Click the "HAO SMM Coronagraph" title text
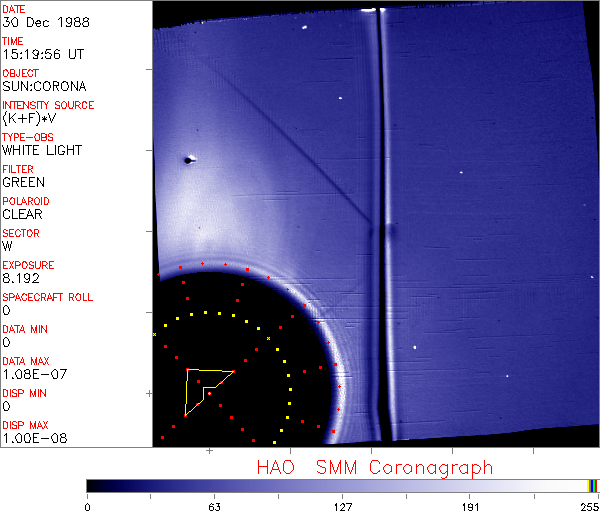This screenshot has height=512, width=600. point(375,467)
